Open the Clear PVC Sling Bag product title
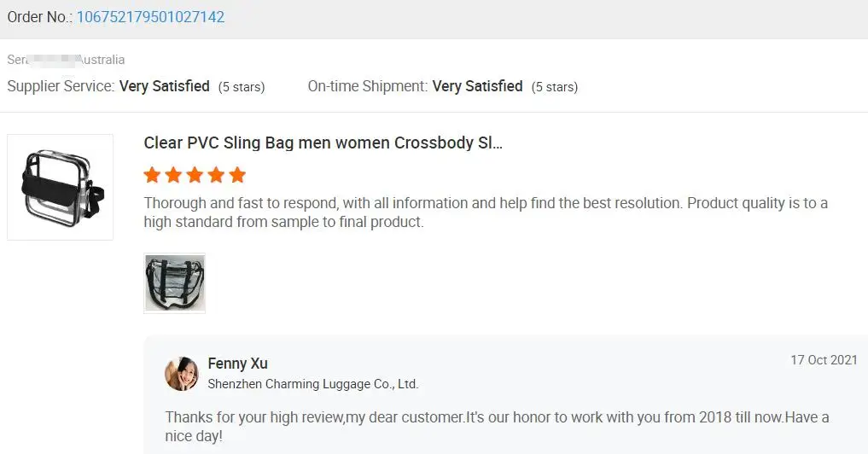 tap(323, 143)
